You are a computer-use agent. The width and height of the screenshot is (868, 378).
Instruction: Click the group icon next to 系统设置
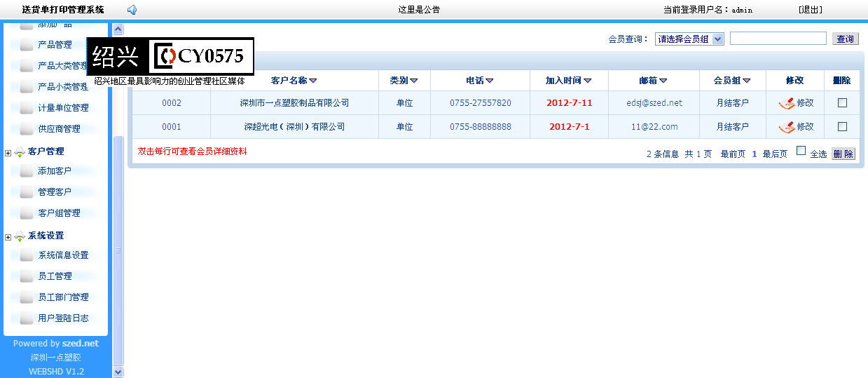pyautogui.click(x=20, y=236)
